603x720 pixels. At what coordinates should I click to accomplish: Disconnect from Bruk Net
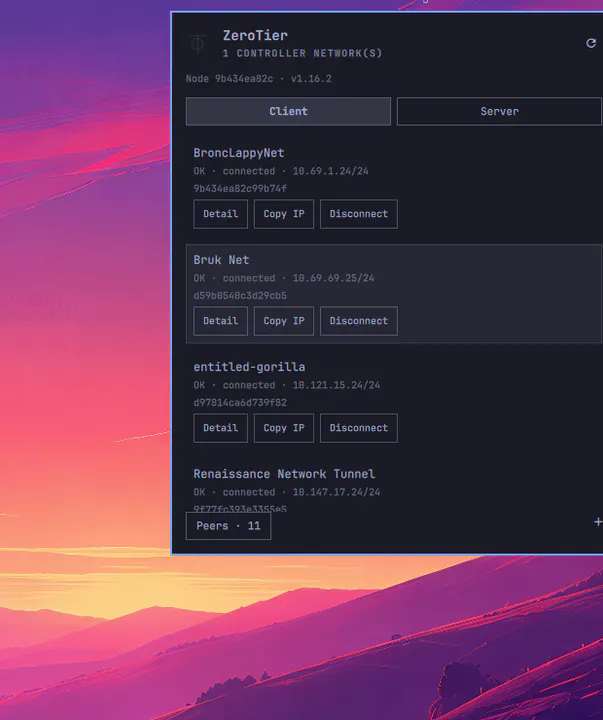coord(359,321)
